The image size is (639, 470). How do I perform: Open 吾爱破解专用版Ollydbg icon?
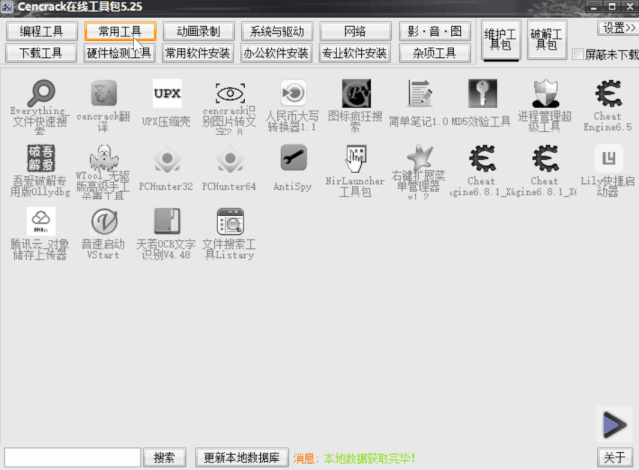click(x=41, y=158)
